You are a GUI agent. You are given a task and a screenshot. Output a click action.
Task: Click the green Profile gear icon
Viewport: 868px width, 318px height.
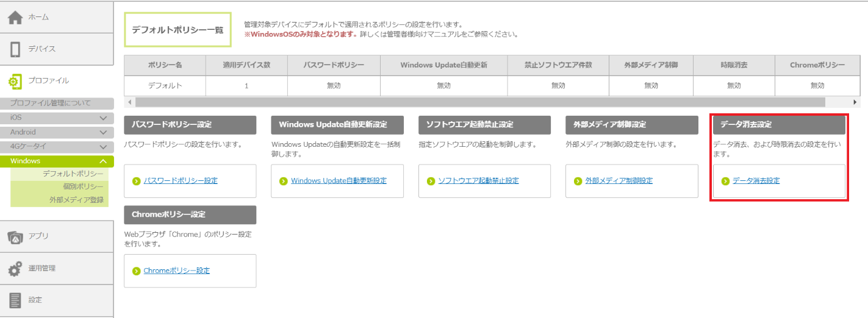click(x=15, y=81)
